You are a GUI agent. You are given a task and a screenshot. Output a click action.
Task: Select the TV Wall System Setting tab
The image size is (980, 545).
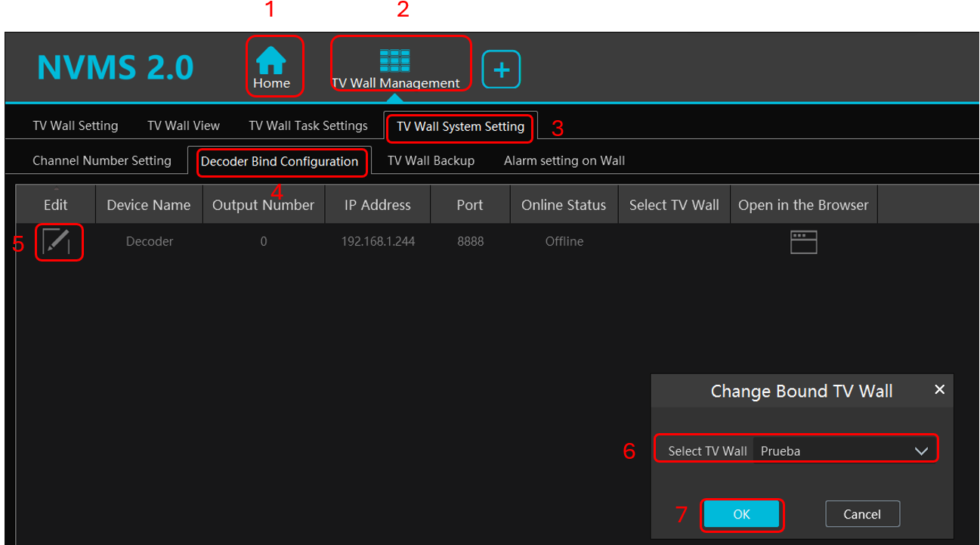click(460, 126)
